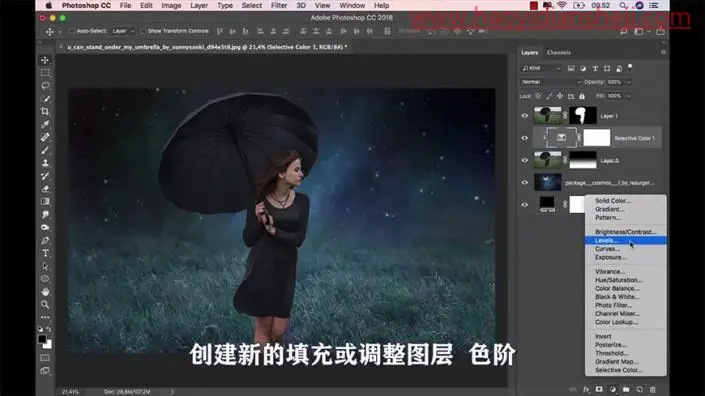Click the fx layer style icon

[x=586, y=389]
